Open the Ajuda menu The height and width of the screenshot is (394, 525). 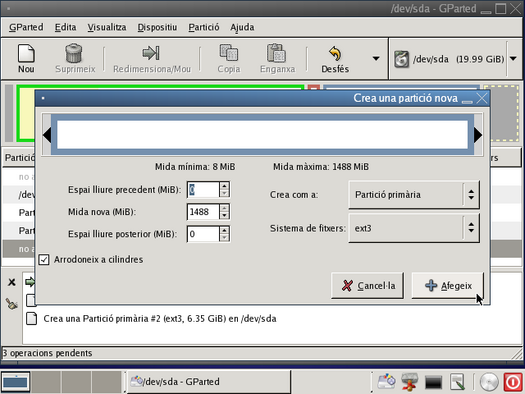click(x=242, y=27)
